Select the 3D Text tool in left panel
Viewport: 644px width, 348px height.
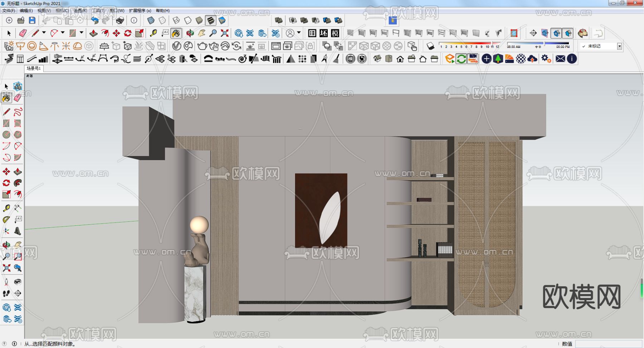pyautogui.click(x=18, y=231)
